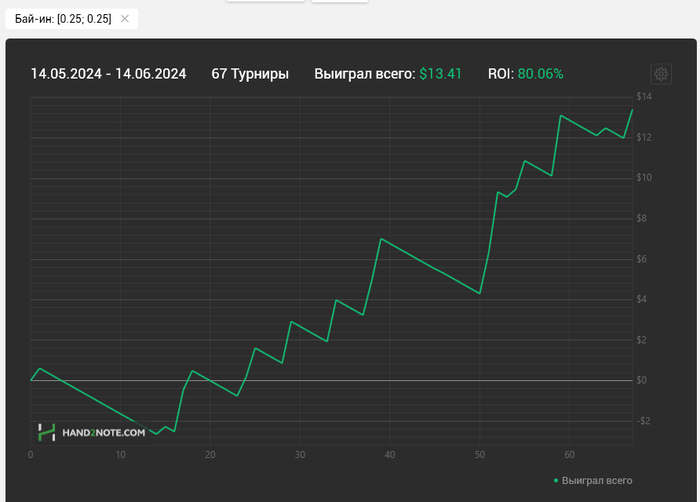Click the $4 y-axis label
The image size is (700, 502).
(642, 299)
